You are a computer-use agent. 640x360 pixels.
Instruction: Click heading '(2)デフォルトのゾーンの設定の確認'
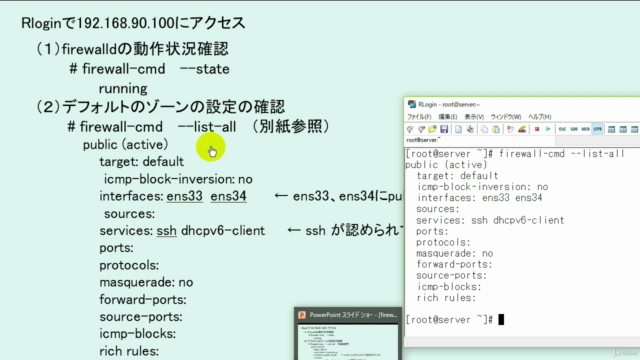(x=160, y=107)
